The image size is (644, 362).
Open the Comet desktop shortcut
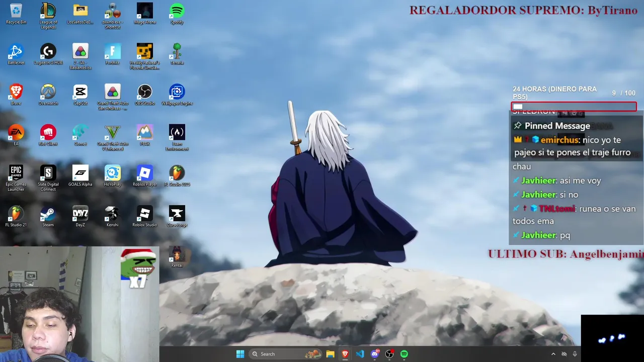click(80, 136)
